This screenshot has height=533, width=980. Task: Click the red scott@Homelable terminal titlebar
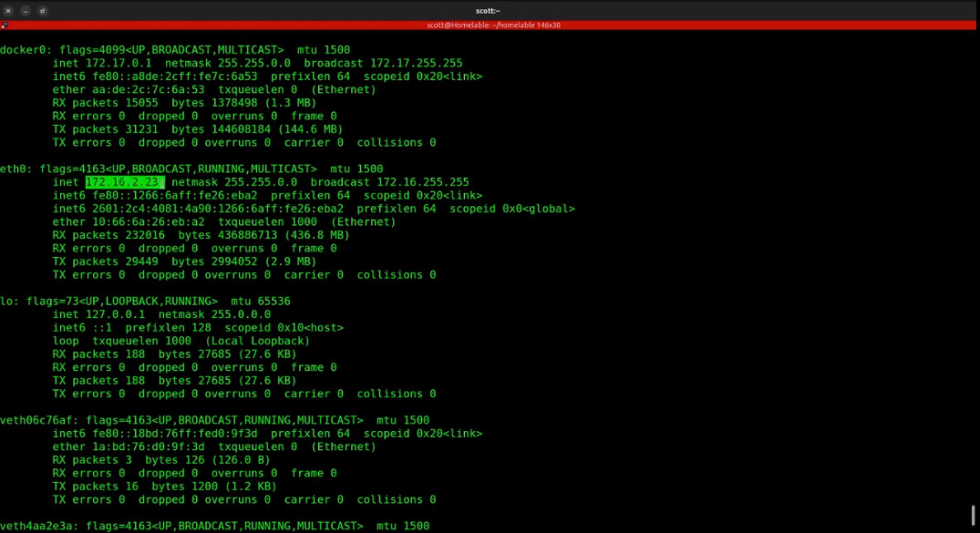click(492, 25)
